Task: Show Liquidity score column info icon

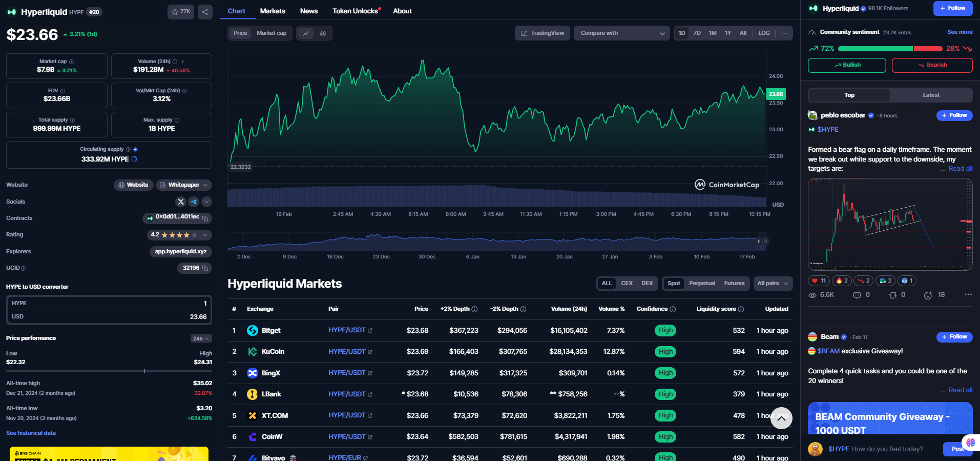Action: click(741, 309)
